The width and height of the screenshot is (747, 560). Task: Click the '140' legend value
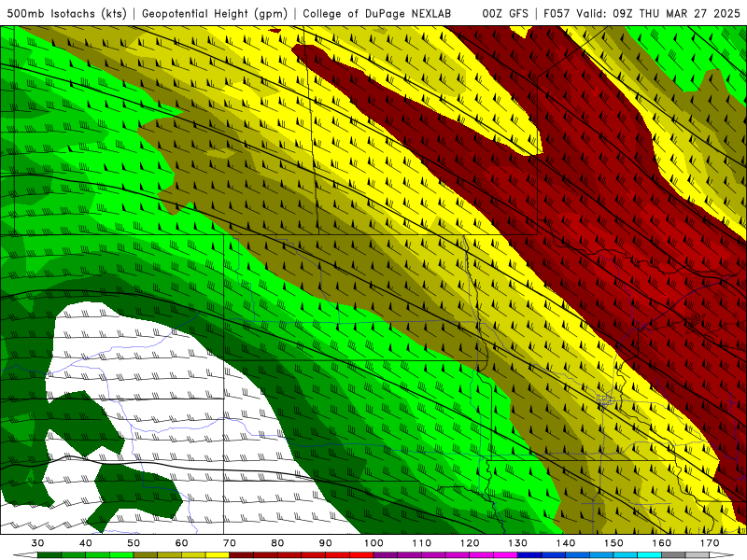(x=566, y=543)
